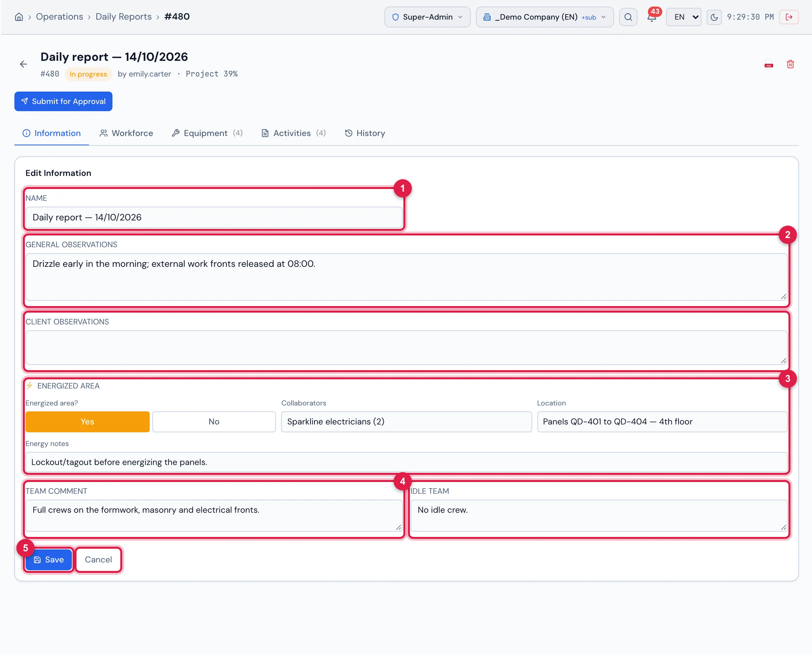Viewport: 812px width, 654px height.
Task: Cancel editing the information
Action: pos(98,559)
